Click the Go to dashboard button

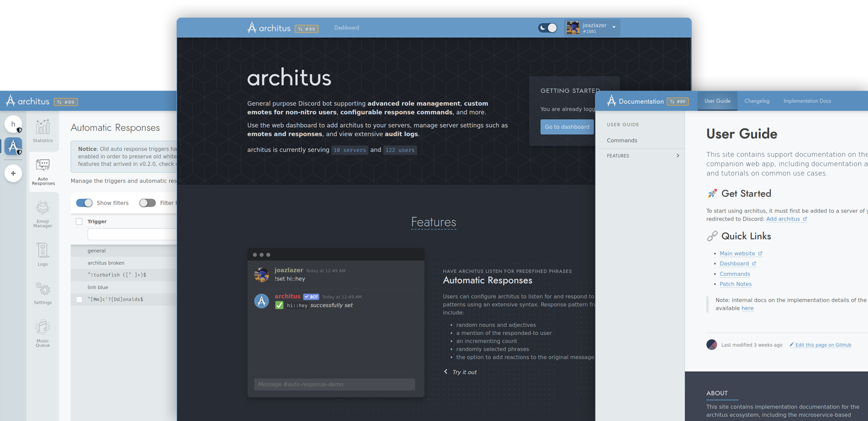click(567, 127)
